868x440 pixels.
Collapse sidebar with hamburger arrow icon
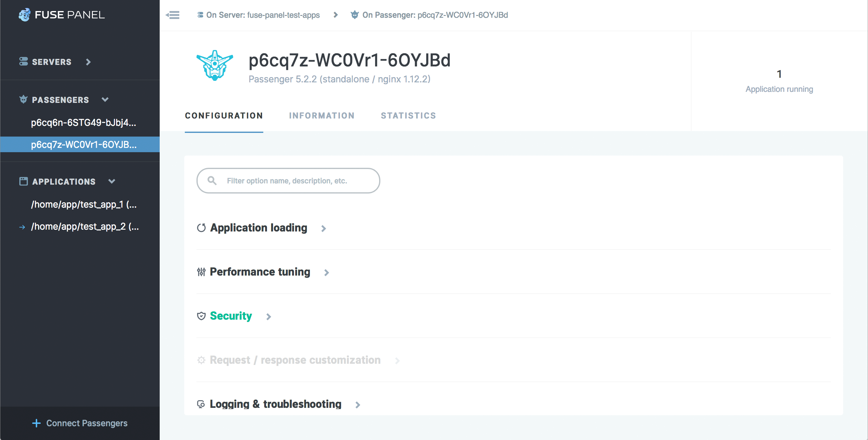click(x=173, y=15)
